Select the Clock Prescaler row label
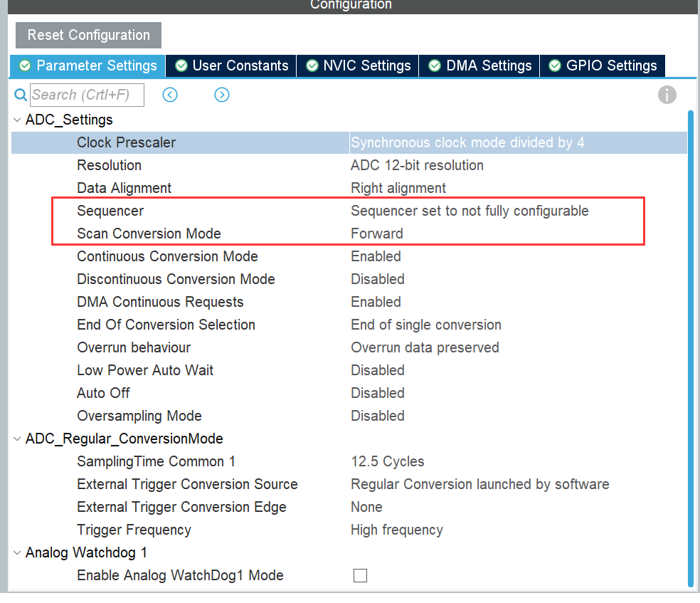This screenshot has width=700, height=603. click(x=127, y=142)
